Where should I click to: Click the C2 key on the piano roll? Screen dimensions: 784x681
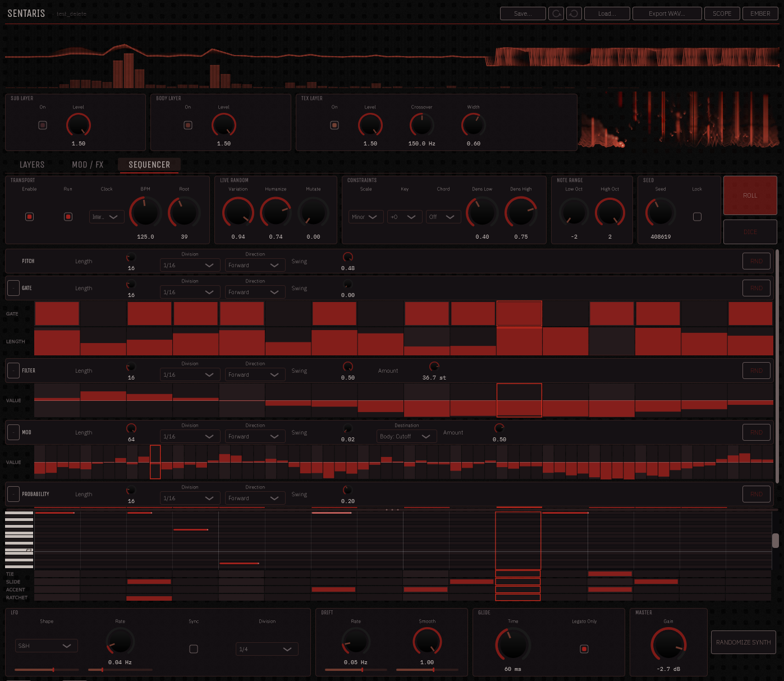tap(19, 551)
